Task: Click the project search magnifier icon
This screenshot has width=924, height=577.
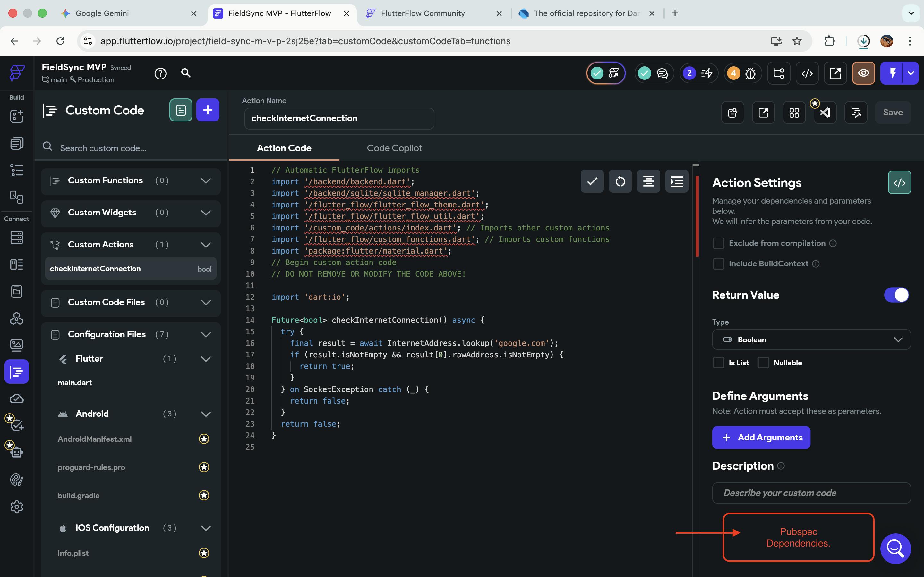Action: point(186,73)
